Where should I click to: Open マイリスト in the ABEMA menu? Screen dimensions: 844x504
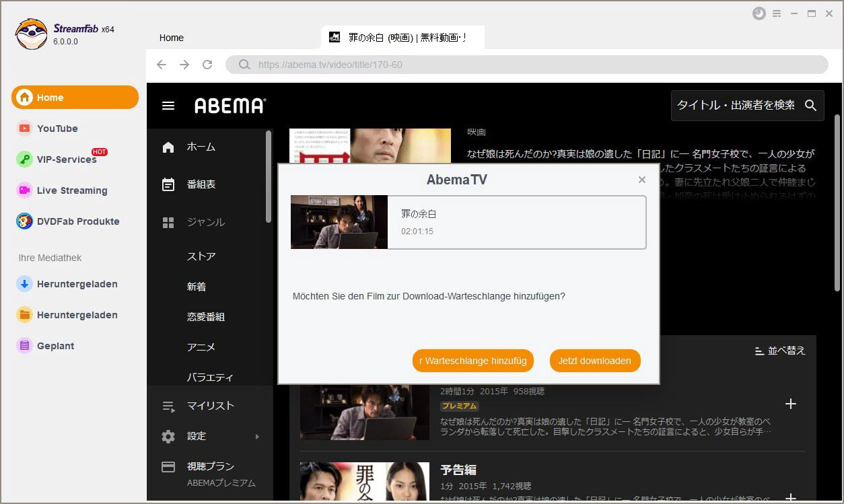(209, 406)
